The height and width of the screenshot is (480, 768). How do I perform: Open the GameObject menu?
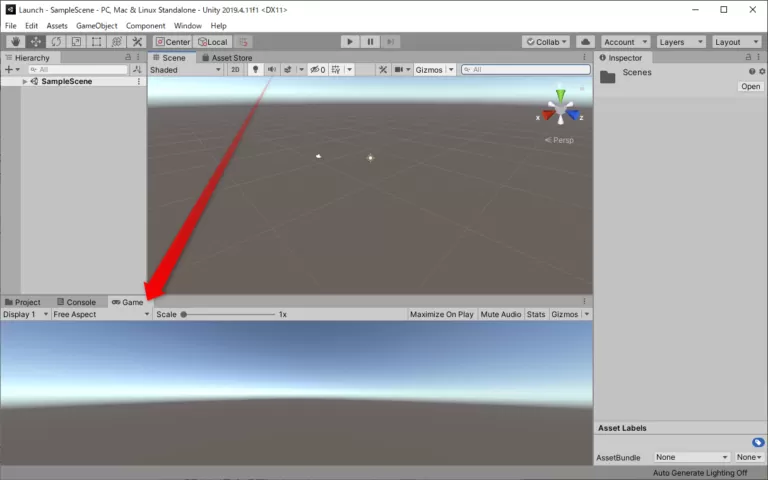[97, 25]
